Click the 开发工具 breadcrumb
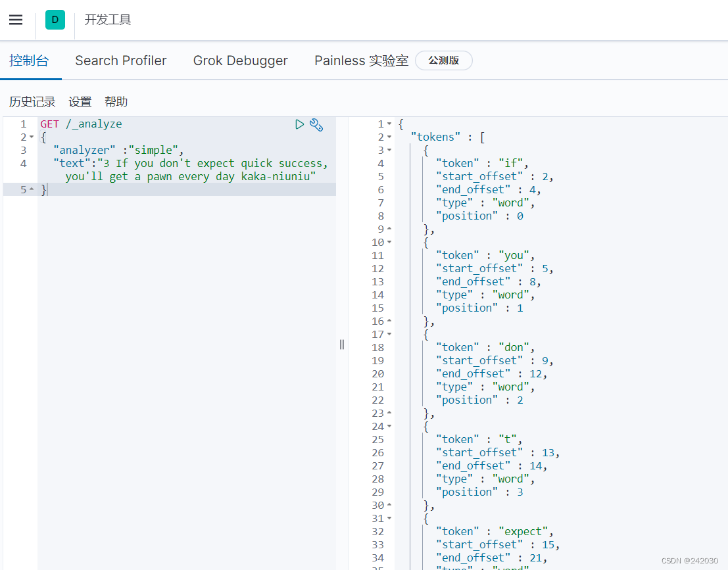 [x=108, y=20]
